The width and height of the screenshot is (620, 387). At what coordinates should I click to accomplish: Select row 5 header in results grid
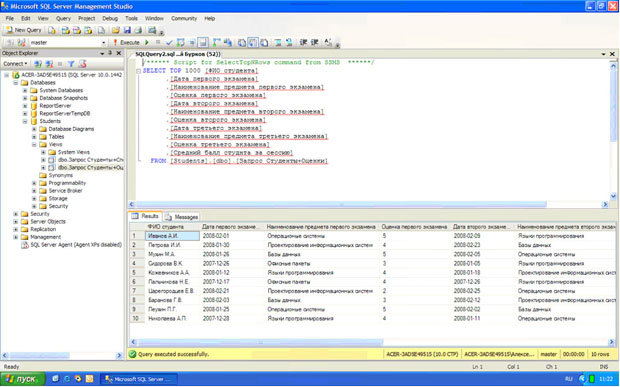click(x=137, y=273)
